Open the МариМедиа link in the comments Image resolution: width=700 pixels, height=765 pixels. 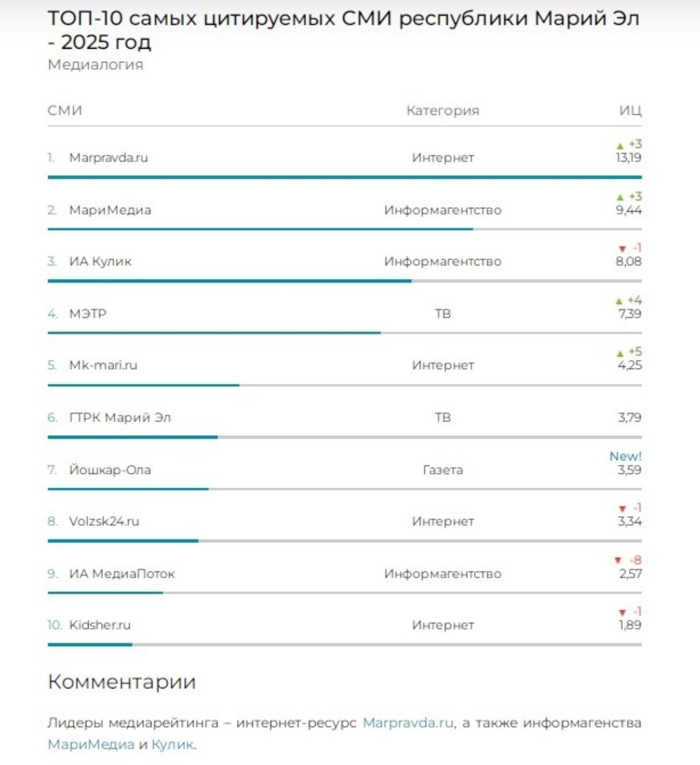pos(91,744)
